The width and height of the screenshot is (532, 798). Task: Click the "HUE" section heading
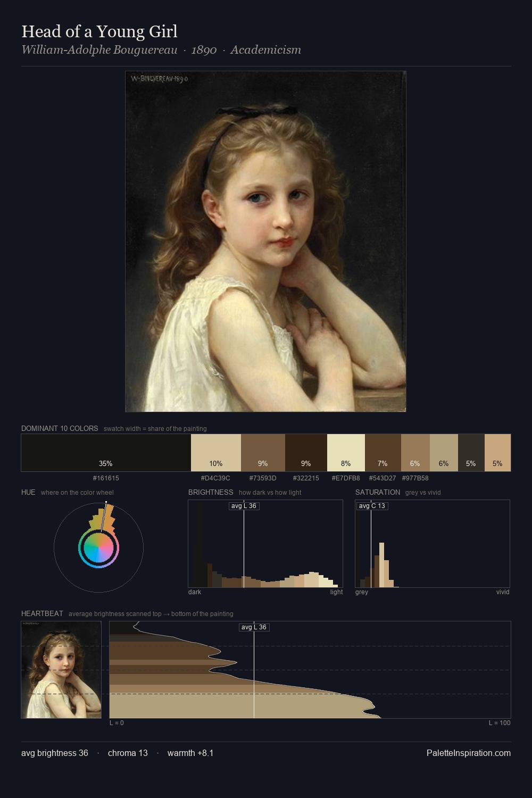(28, 492)
